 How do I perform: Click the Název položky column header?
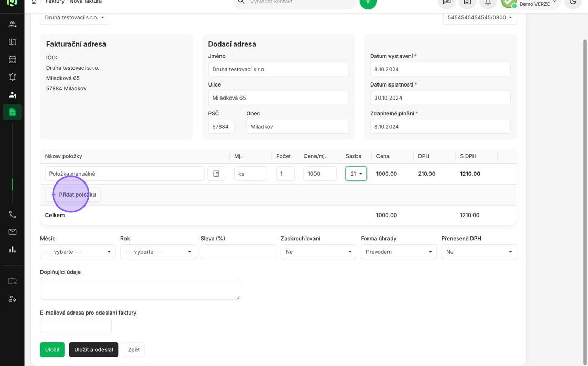(64, 156)
